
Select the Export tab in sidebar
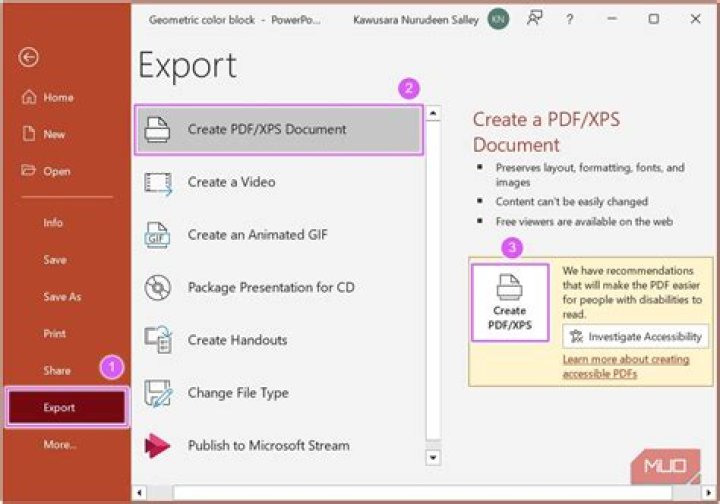pos(67,407)
